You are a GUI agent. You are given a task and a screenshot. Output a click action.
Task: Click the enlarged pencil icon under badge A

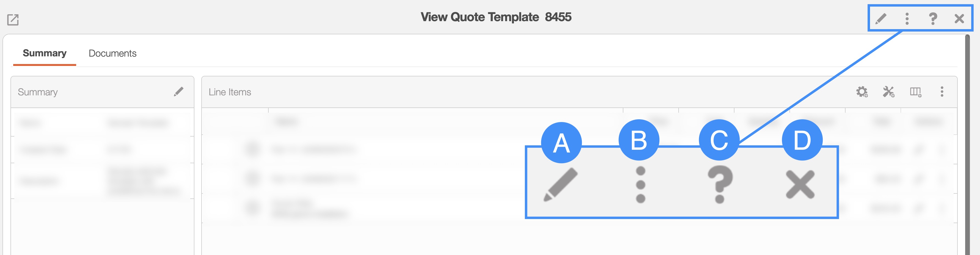(x=560, y=184)
